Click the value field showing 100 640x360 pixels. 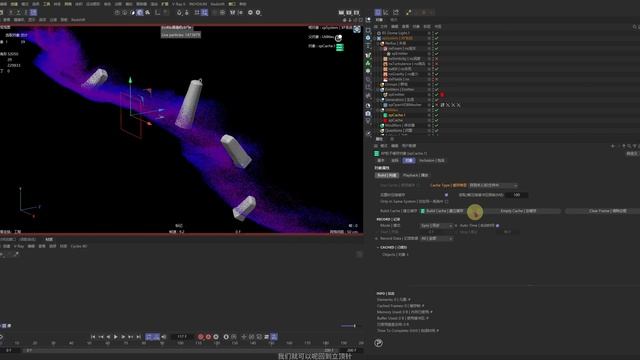[516, 195]
